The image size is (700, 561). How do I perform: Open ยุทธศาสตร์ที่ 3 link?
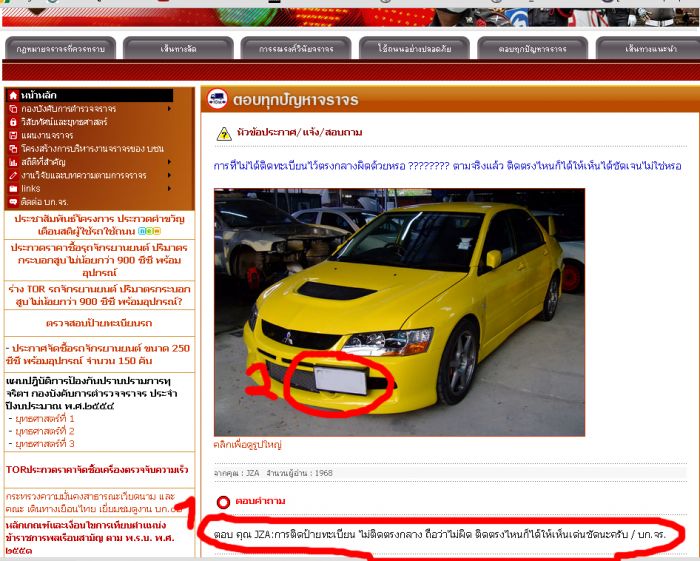45,444
